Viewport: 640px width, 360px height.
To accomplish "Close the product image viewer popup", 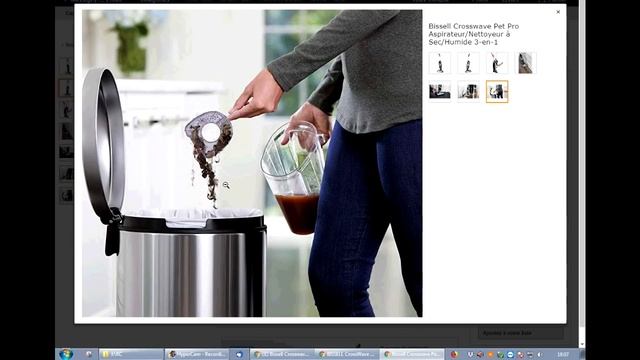I will tap(558, 12).
